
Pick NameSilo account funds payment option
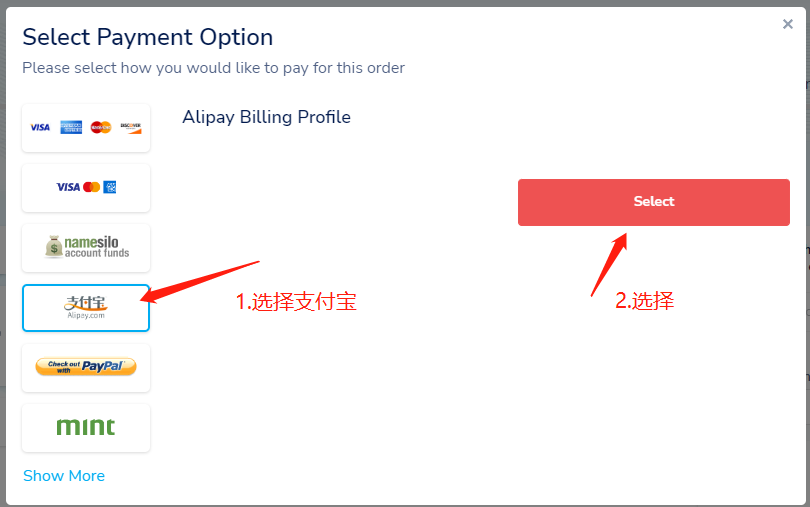pos(86,248)
